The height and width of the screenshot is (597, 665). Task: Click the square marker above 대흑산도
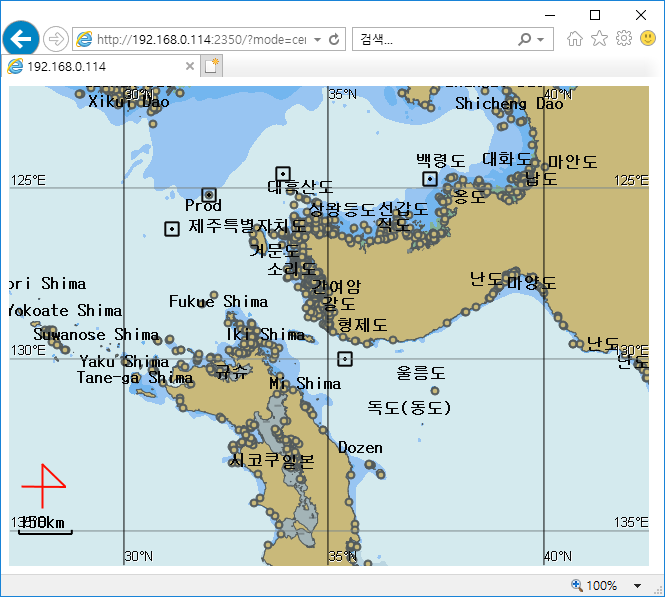coord(283,174)
